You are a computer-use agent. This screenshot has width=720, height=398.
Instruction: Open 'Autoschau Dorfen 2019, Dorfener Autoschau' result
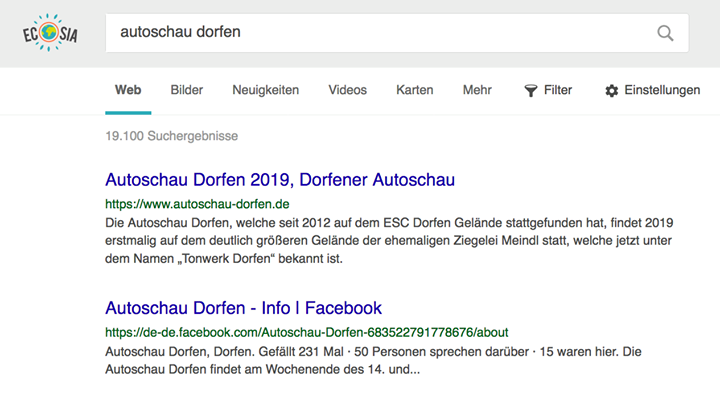tap(280, 179)
